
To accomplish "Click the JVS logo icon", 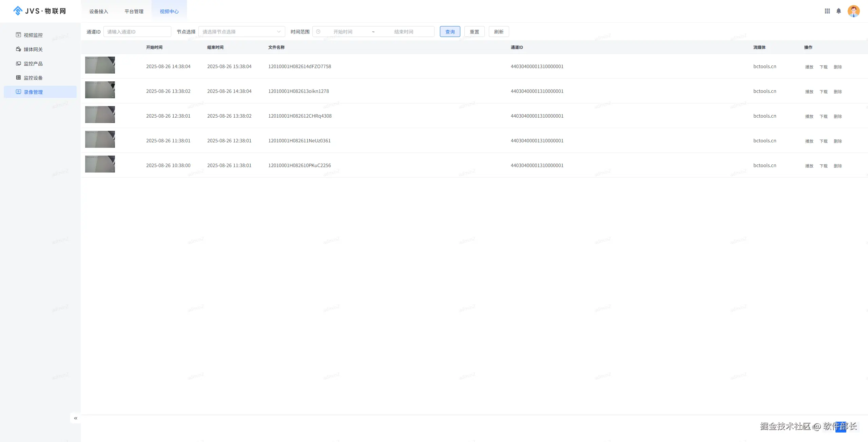I will point(18,11).
